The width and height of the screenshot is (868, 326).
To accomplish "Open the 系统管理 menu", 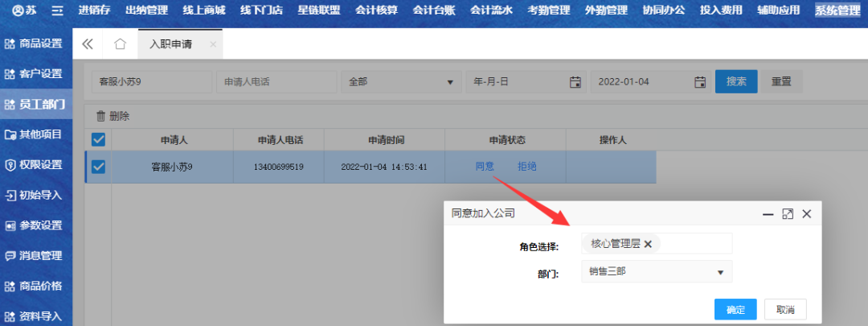I will pos(837,10).
